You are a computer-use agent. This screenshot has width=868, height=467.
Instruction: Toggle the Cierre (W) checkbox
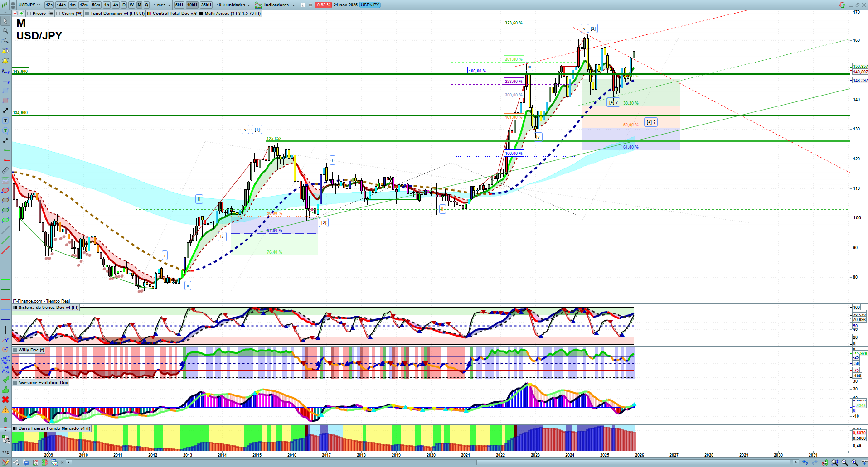(58, 14)
